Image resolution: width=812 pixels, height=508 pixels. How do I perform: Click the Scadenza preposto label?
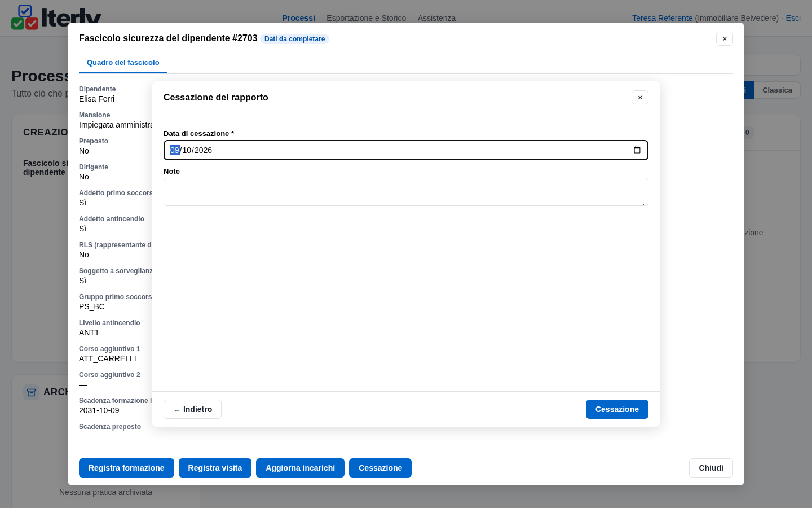[x=110, y=427]
